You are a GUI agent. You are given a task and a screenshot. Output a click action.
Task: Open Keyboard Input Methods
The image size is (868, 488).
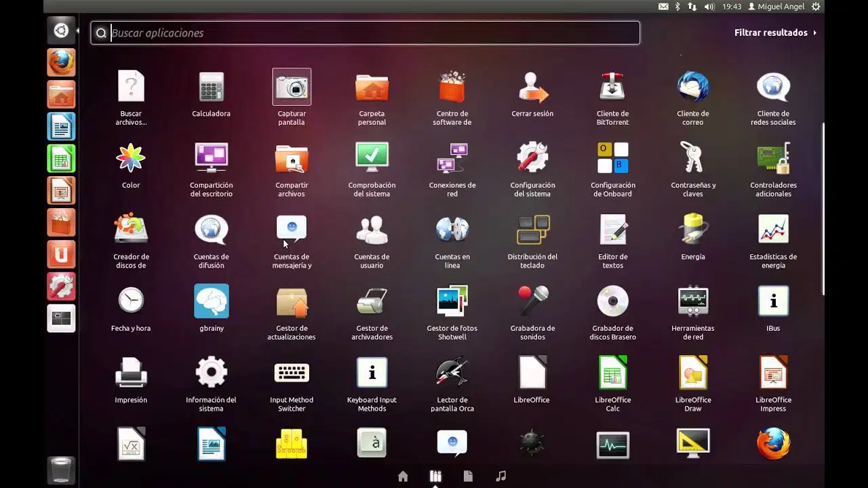pos(372,373)
